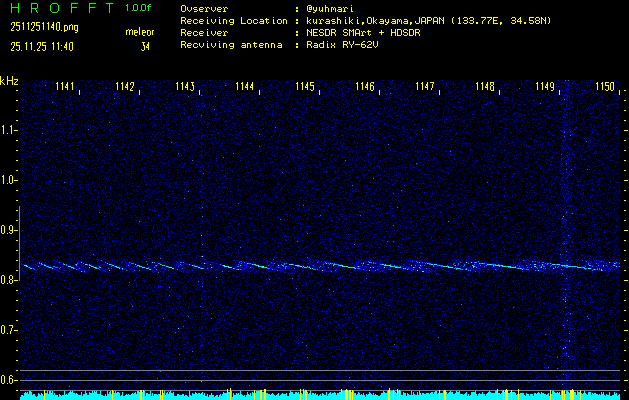This screenshot has width=629, height=400.
Task: Click the 1150 time marker
Action: [x=604, y=88]
